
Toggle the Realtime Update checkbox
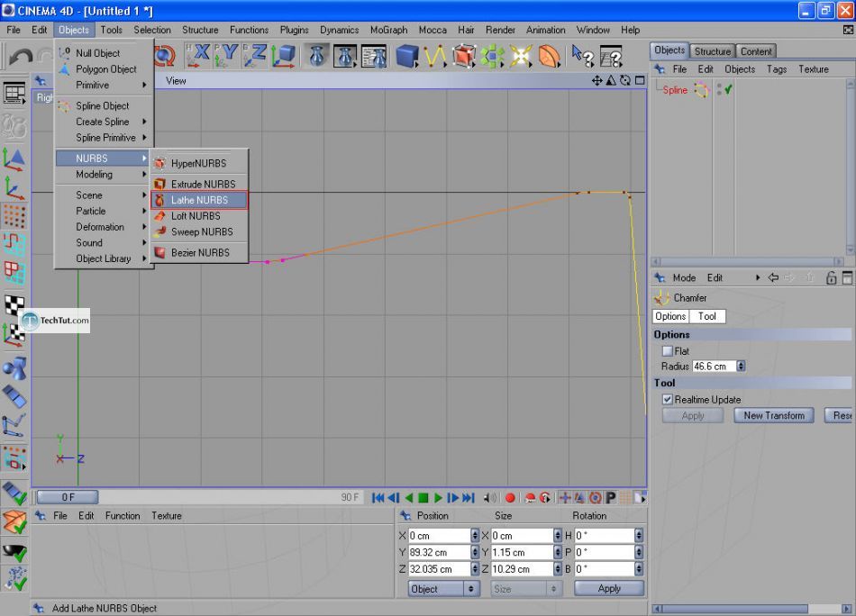coord(667,399)
